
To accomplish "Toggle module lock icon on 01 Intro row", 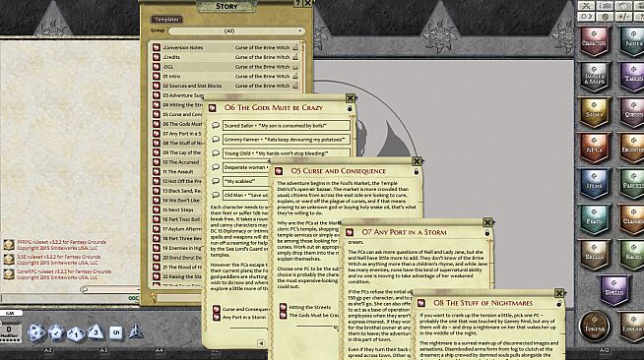I will pos(295,77).
